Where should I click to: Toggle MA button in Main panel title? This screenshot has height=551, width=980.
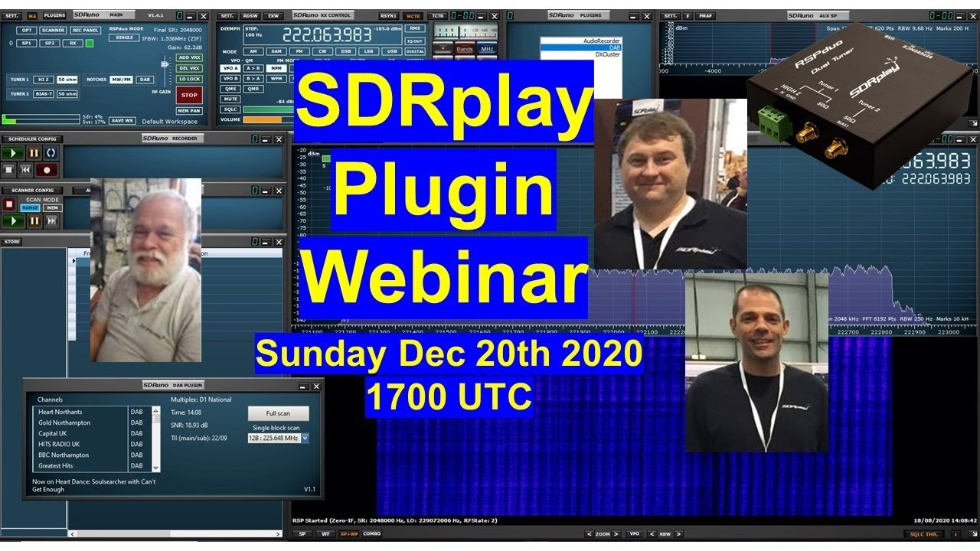coord(32,15)
